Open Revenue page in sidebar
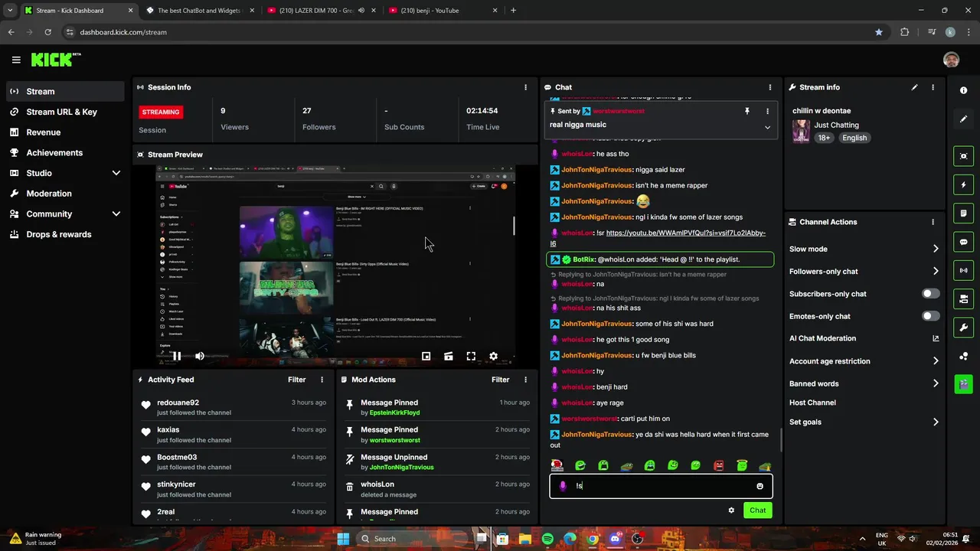The image size is (980, 551). 65,132
